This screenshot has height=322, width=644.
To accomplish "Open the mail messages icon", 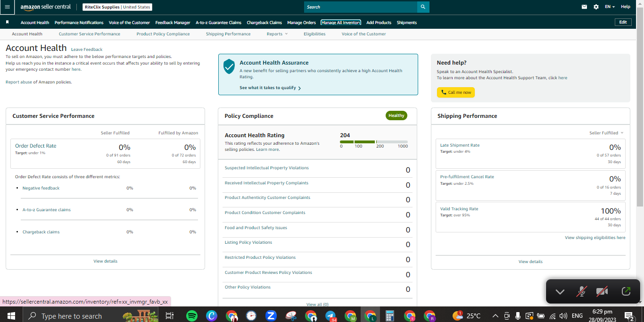I will coord(584,7).
